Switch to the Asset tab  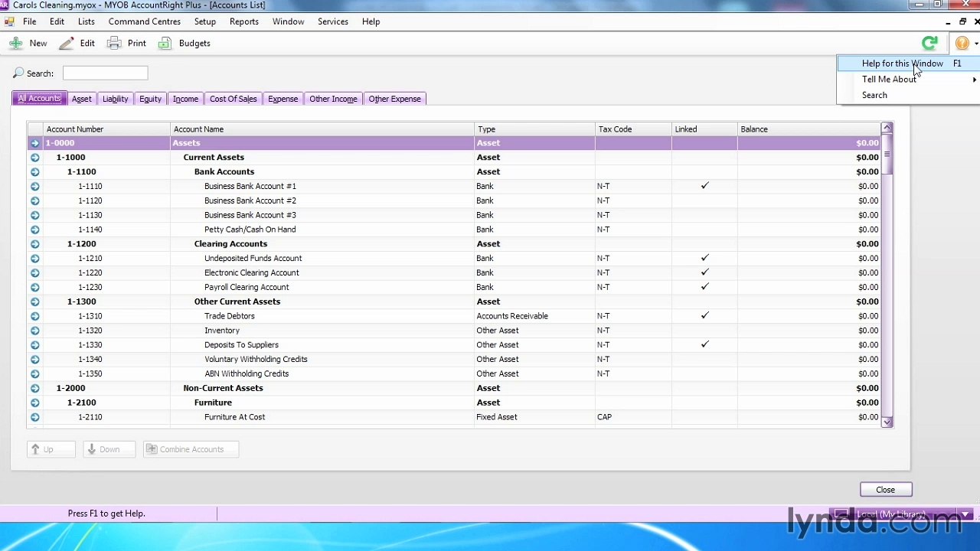click(81, 99)
